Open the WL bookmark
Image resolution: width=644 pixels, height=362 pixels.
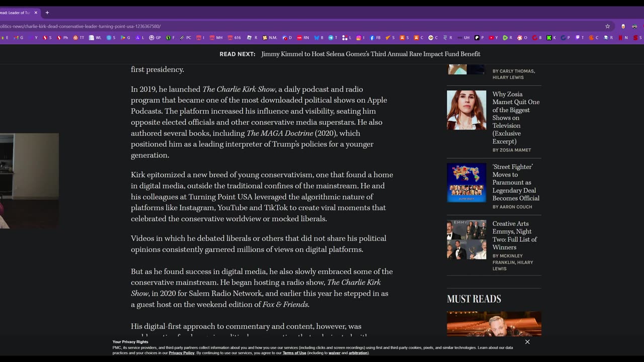click(x=95, y=38)
